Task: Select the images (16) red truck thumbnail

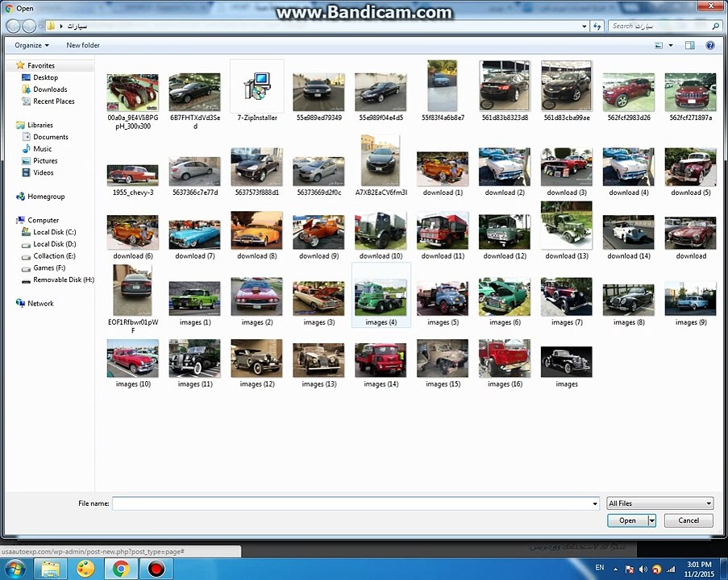Action: [505, 358]
